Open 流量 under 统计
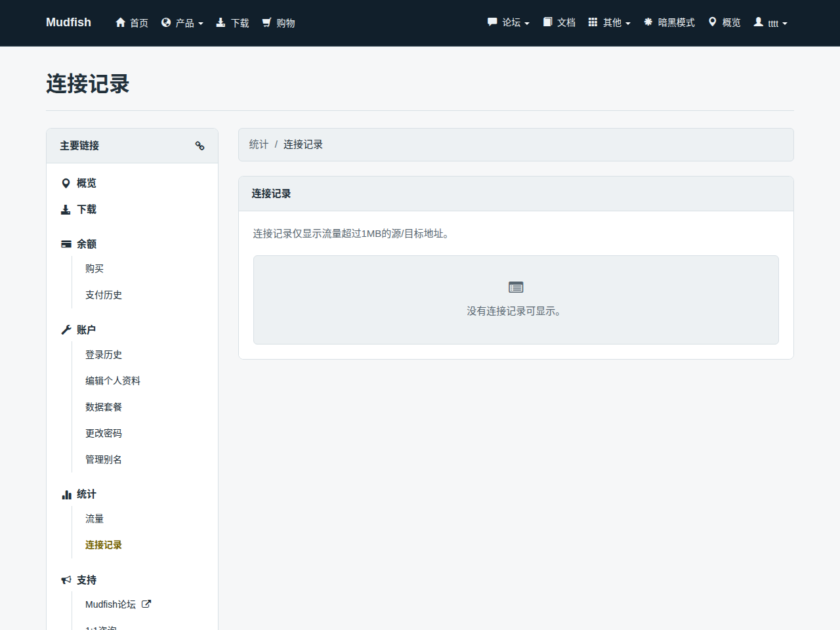The width and height of the screenshot is (840, 630). tap(94, 518)
